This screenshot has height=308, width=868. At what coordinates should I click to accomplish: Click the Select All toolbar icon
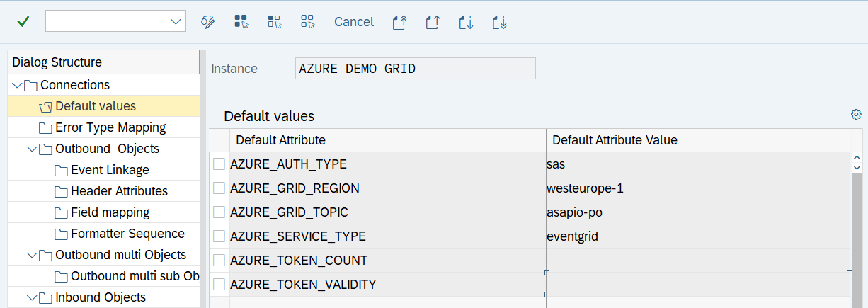click(x=241, y=22)
